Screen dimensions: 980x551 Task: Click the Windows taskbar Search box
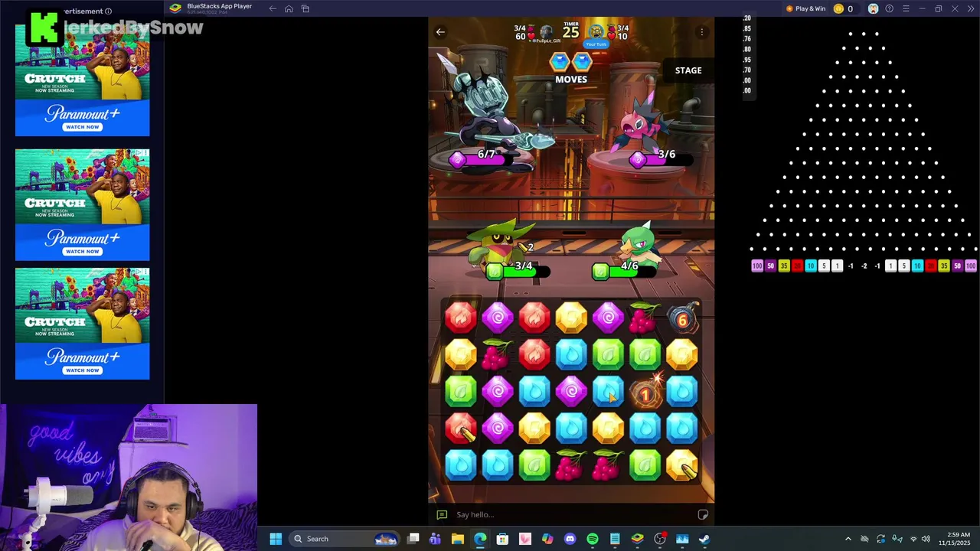pos(345,539)
